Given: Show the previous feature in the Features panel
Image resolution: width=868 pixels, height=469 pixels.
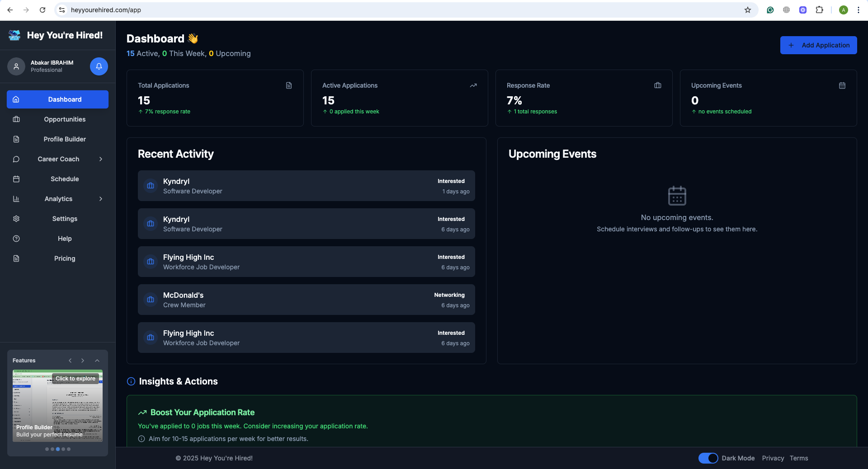Looking at the screenshot, I should (70, 361).
